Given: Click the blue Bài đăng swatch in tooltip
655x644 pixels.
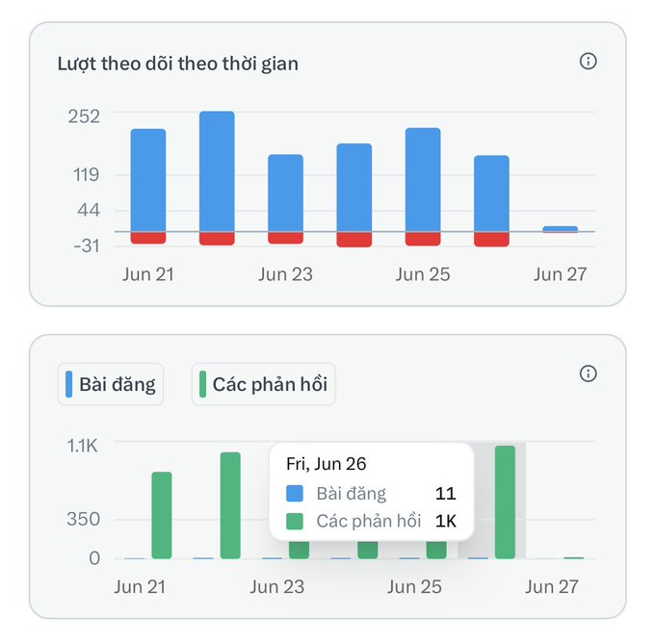Looking at the screenshot, I should pos(295,493).
